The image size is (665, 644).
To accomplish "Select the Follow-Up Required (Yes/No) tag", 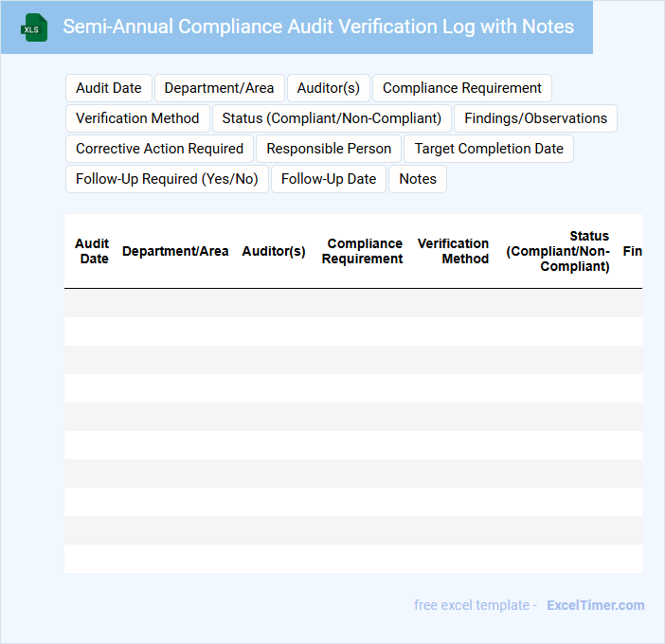I will point(167,179).
